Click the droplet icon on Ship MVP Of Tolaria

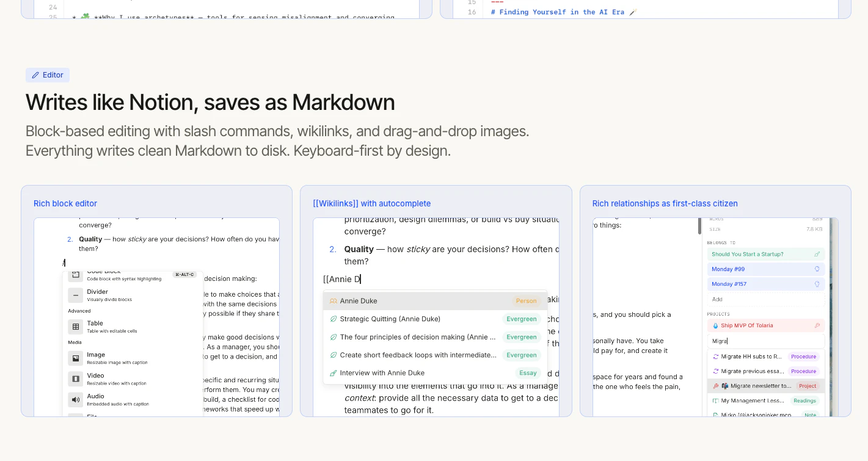(715, 325)
